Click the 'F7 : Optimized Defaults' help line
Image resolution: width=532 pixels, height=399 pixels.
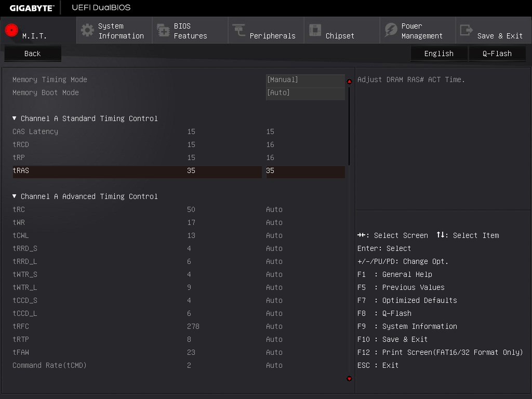pos(407,300)
